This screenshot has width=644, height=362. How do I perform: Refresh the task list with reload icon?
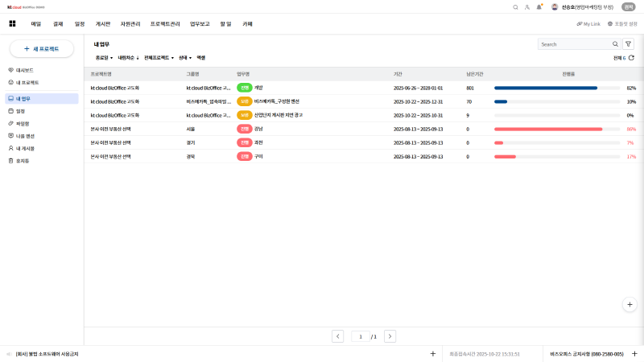coord(631,58)
